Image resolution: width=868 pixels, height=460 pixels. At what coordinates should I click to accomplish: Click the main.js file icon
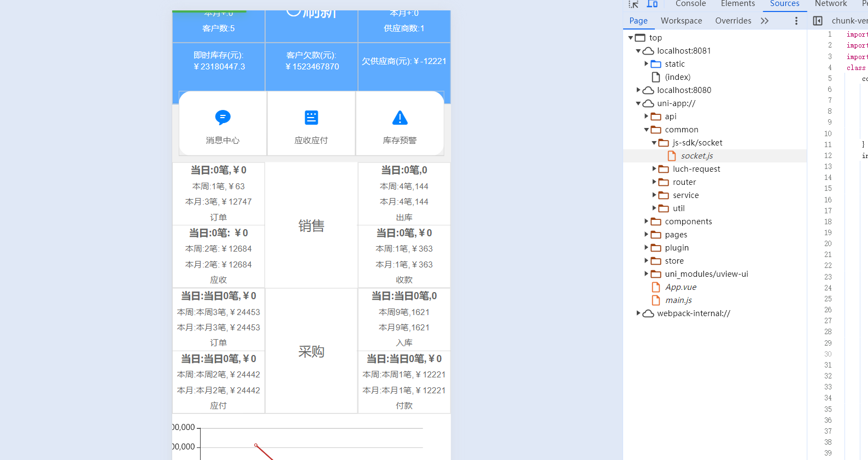click(656, 300)
